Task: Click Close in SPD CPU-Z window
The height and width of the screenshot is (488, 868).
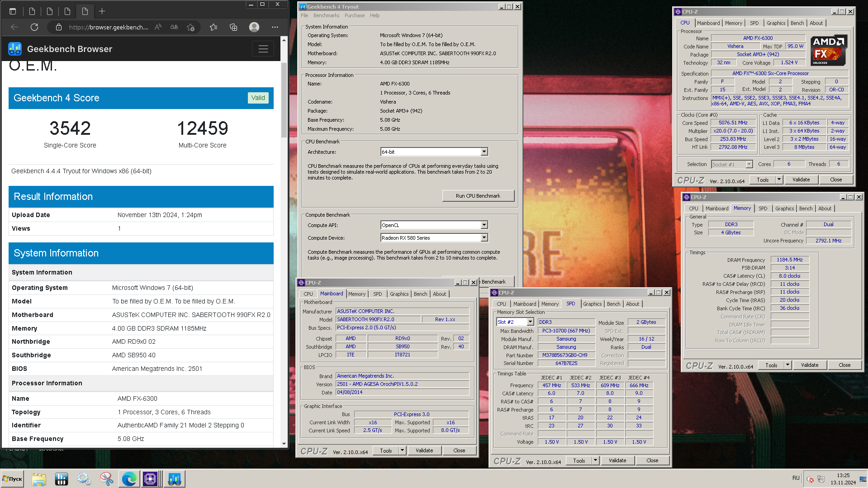Action: pos(652,460)
